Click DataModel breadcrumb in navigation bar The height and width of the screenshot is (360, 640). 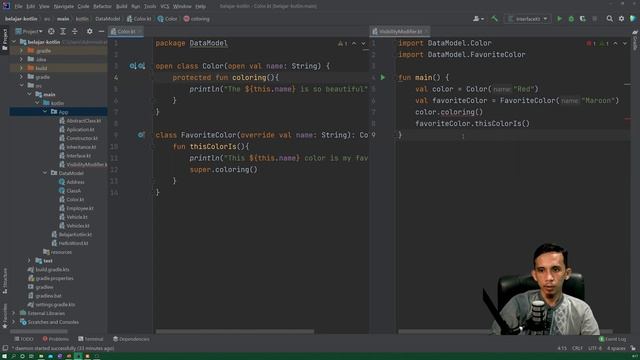click(x=108, y=19)
